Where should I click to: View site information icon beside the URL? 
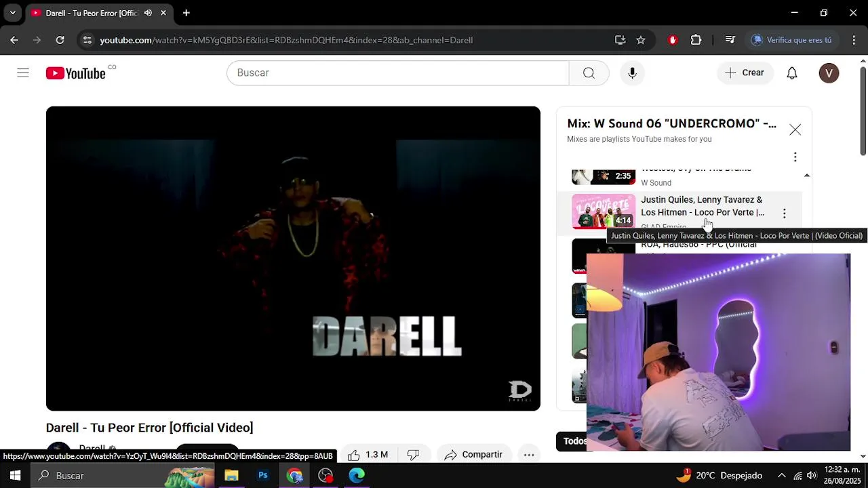pos(87,40)
